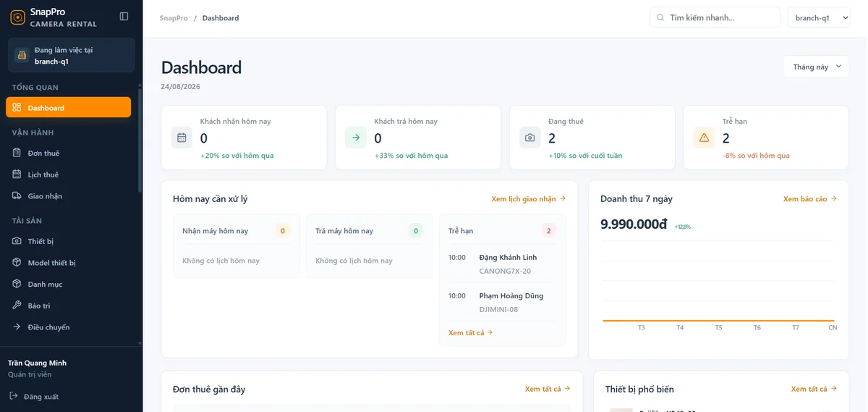Click the Điều chuyển arrow icon
Viewport: 868px width, 412px height.
pyautogui.click(x=17, y=327)
